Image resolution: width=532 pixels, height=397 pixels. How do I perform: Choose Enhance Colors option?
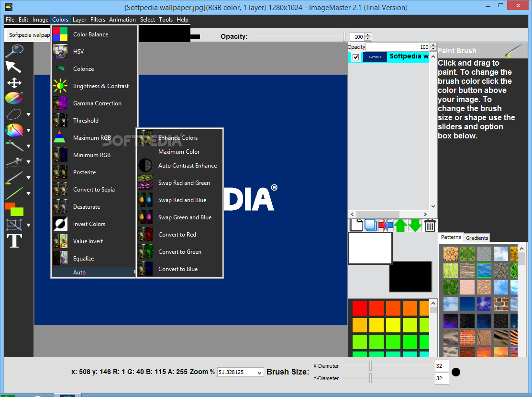click(x=179, y=137)
